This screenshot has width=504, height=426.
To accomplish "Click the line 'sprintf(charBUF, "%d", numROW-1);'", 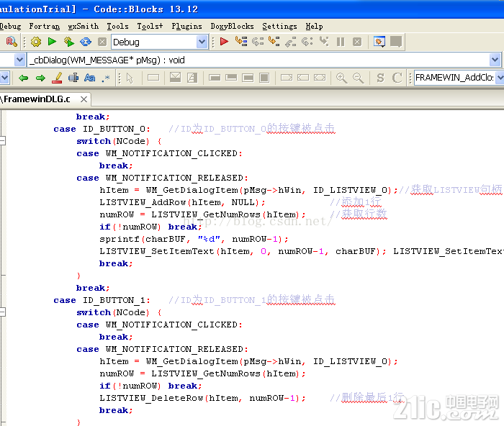I will pos(194,239).
